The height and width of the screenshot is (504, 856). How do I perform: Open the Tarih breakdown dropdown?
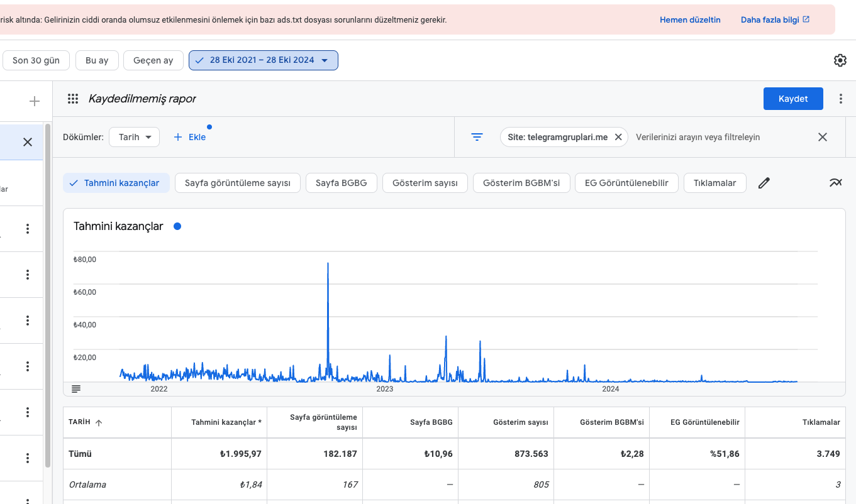coord(135,137)
